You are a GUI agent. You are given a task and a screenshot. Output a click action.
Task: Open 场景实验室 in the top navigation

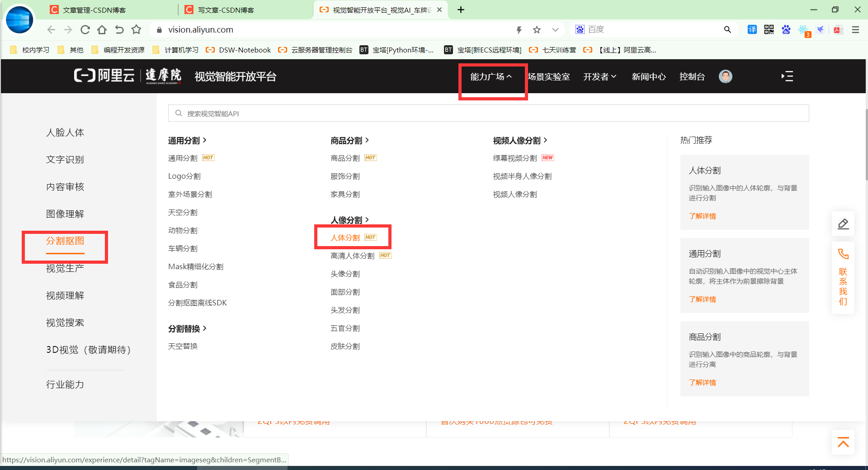548,77
